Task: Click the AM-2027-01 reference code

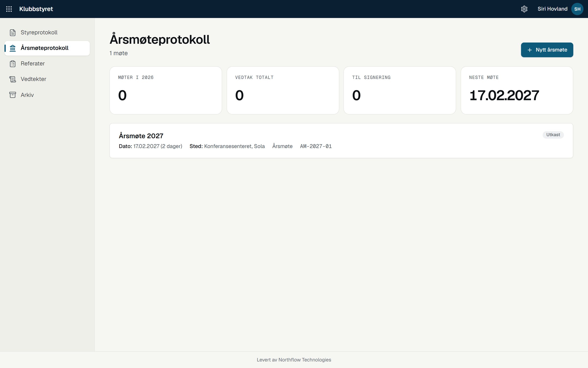Action: (x=316, y=146)
